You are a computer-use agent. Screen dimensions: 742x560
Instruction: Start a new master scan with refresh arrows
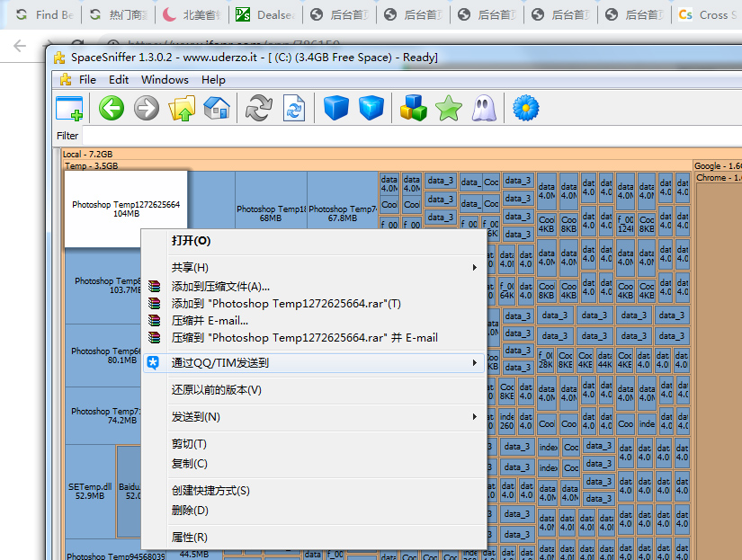[x=259, y=109]
